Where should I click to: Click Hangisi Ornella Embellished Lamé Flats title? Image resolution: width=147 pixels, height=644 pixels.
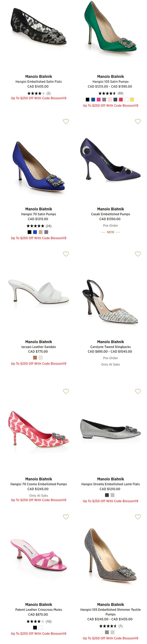pos(110,484)
